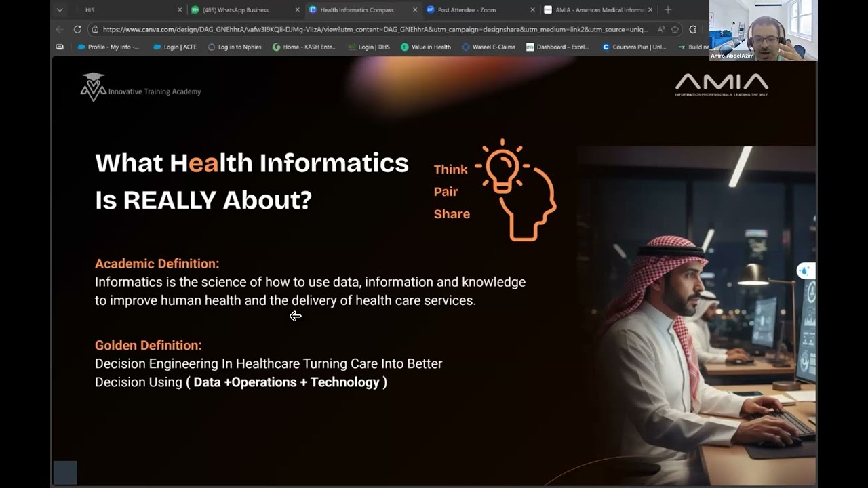
Task: Switch to the Post Attendee - Zoom tab
Action: (480, 10)
